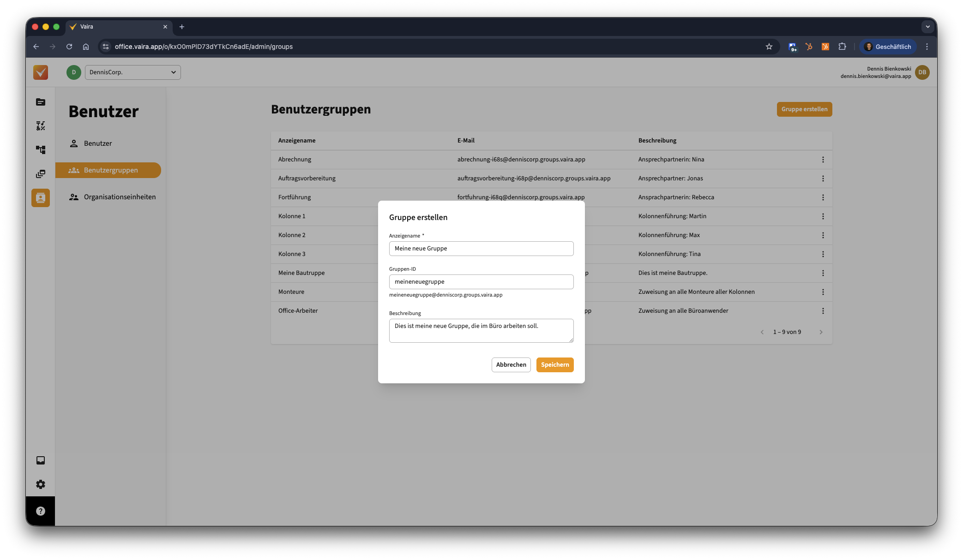This screenshot has height=560, width=963.
Task: Click the Gruppen-ID input field
Action: pos(481,282)
